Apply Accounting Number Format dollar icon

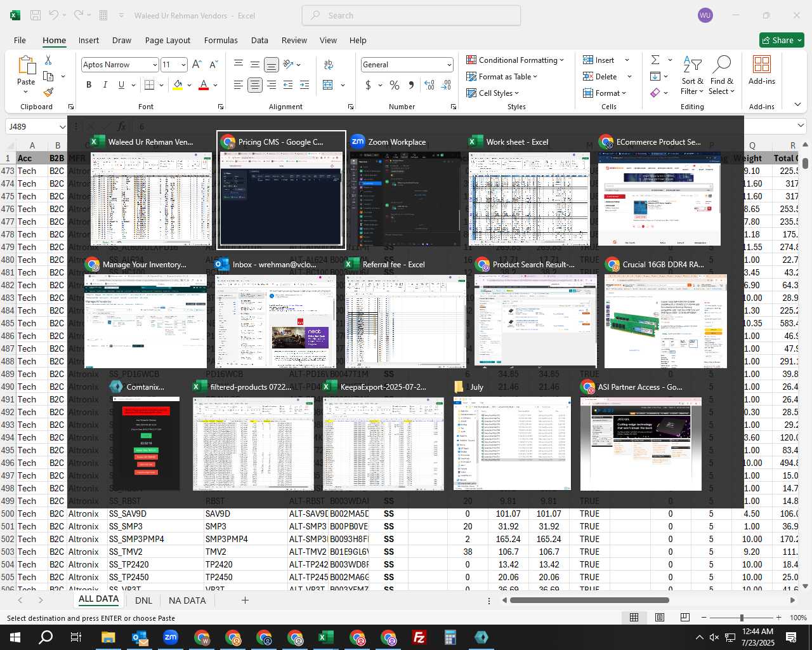tap(368, 85)
